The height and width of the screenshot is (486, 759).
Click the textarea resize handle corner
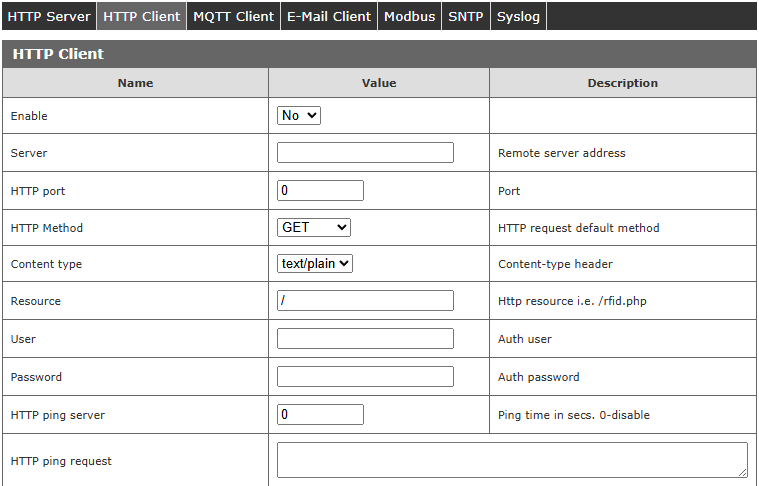click(x=742, y=472)
